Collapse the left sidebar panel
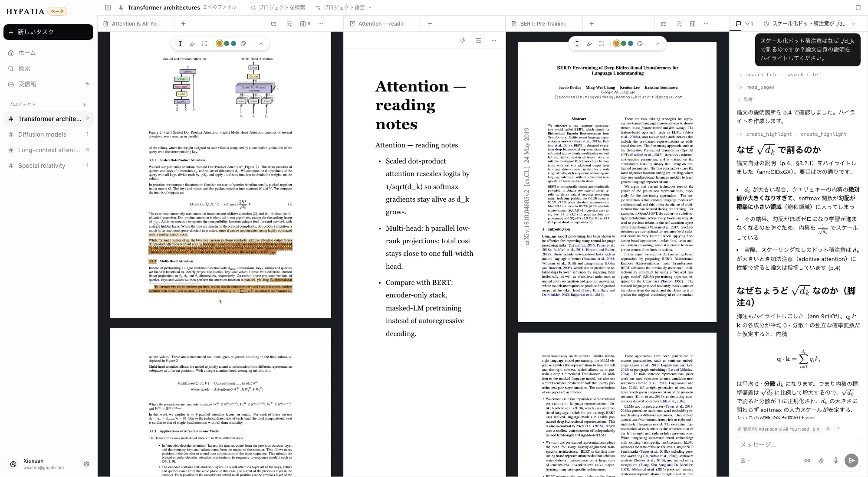This screenshot has height=477, width=868. pyautogui.click(x=108, y=7)
